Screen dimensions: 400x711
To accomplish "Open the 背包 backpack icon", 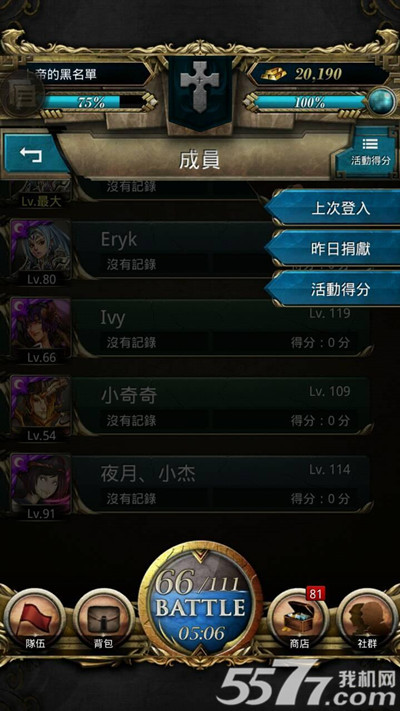I will (104, 619).
